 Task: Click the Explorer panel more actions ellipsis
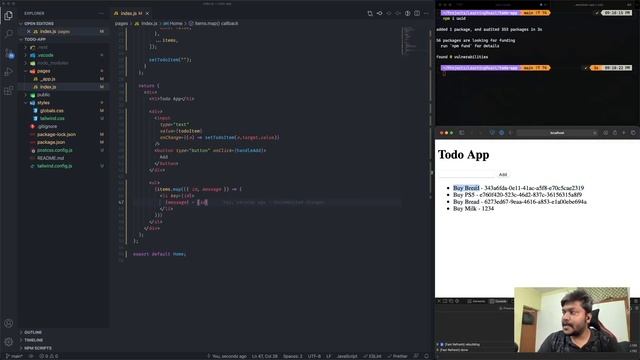(x=101, y=13)
